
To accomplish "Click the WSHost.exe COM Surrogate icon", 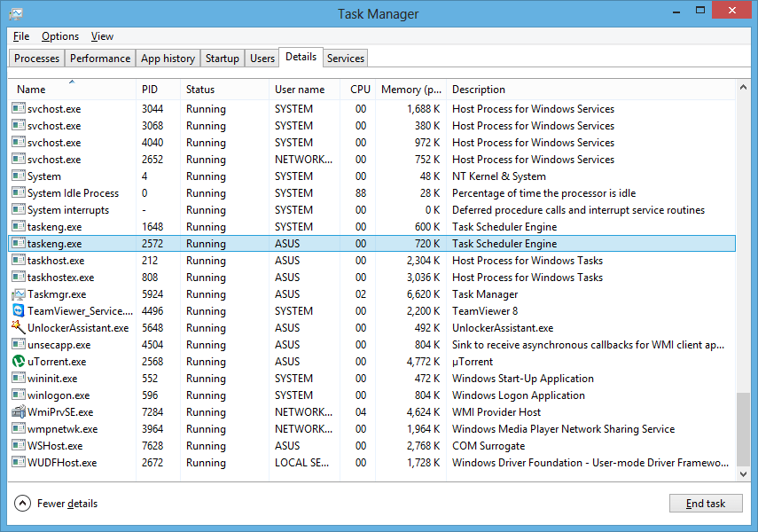I will click(x=18, y=445).
